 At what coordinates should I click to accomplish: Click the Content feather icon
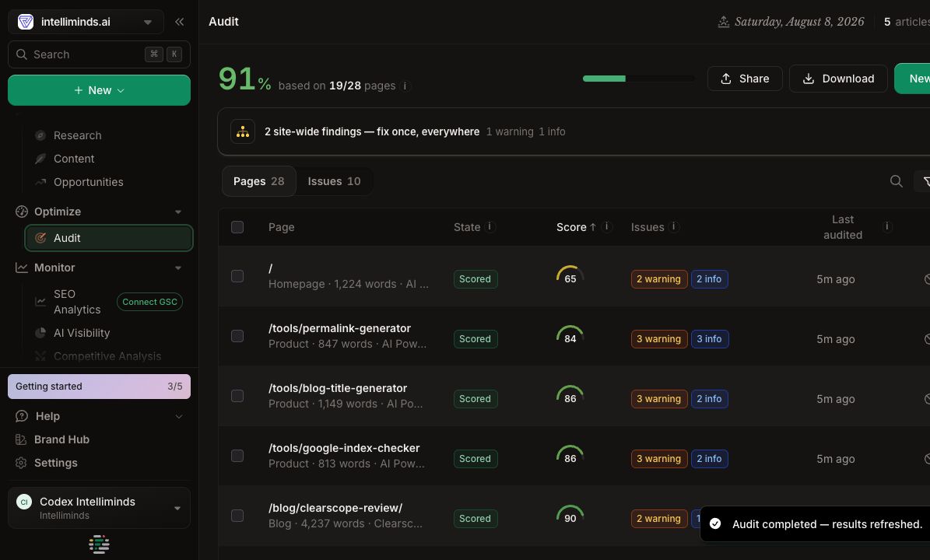pyautogui.click(x=40, y=159)
